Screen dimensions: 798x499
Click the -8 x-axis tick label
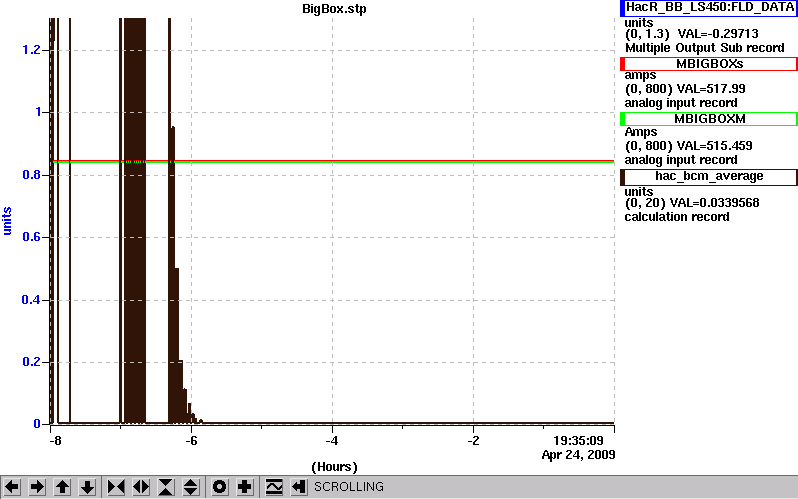coord(54,440)
